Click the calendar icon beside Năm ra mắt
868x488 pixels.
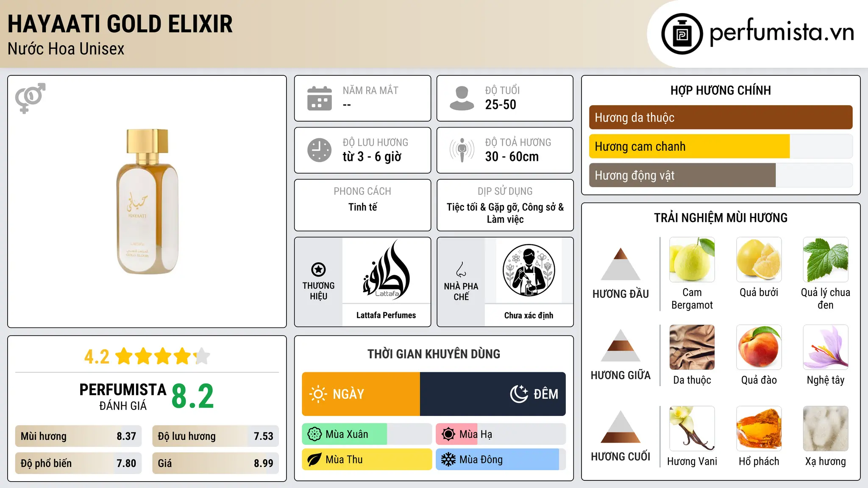click(x=320, y=98)
